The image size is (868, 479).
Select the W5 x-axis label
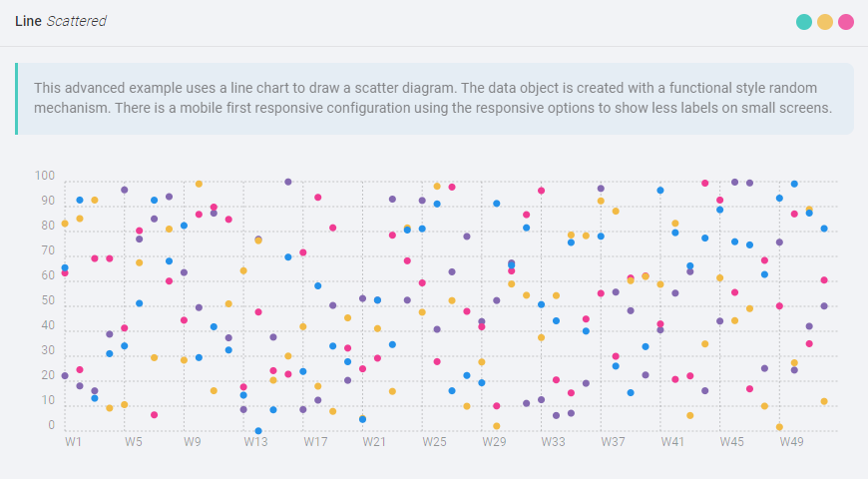pyautogui.click(x=134, y=441)
